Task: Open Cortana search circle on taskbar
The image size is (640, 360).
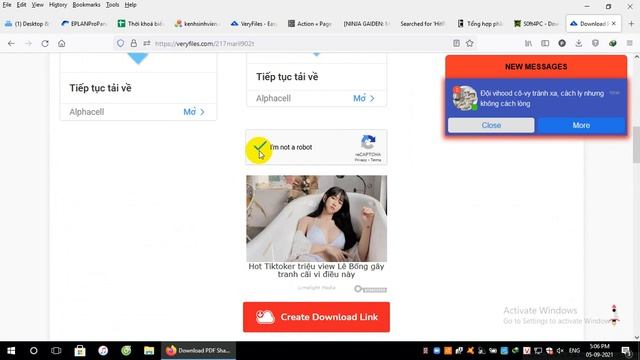Action: pyautogui.click(x=33, y=351)
